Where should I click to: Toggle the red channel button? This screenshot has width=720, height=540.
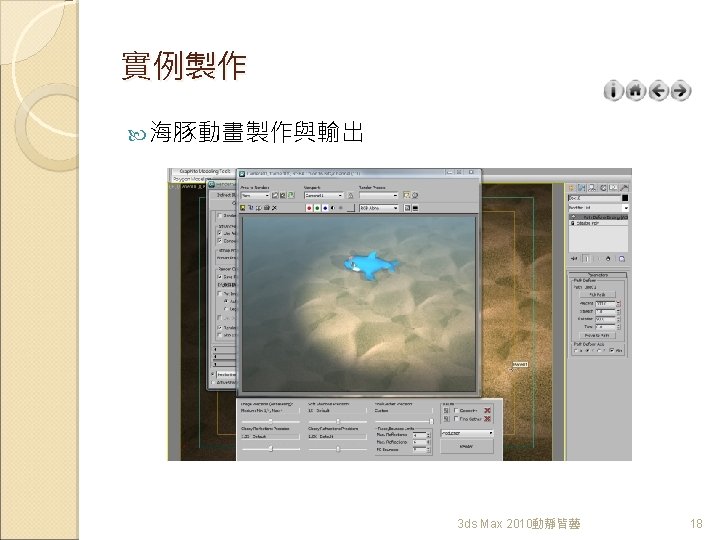coord(309,208)
